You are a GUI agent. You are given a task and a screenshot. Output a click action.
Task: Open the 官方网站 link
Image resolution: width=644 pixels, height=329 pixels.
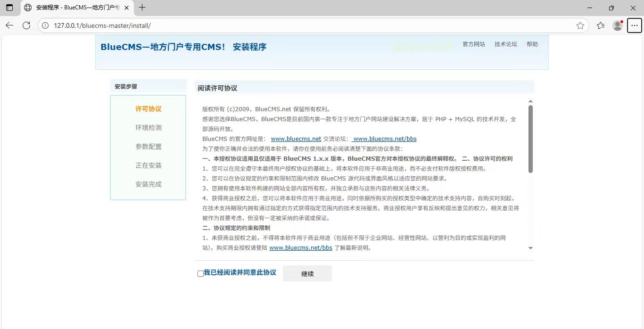474,44
